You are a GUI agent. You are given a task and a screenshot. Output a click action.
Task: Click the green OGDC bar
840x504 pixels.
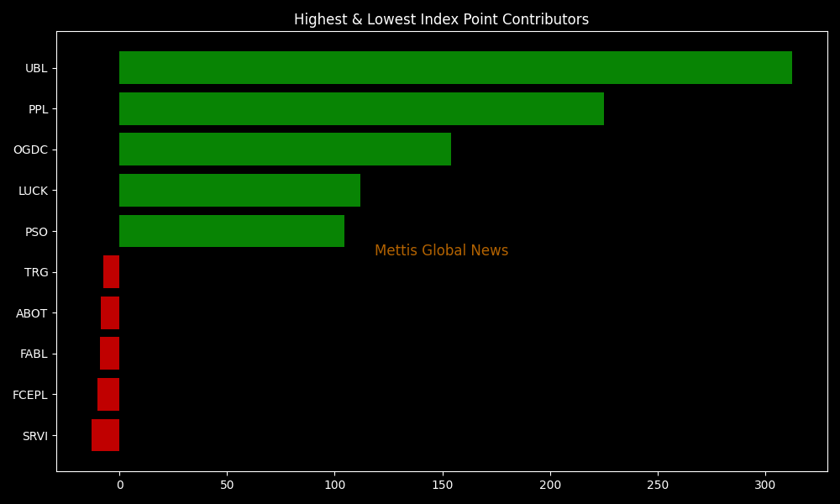coord(285,150)
